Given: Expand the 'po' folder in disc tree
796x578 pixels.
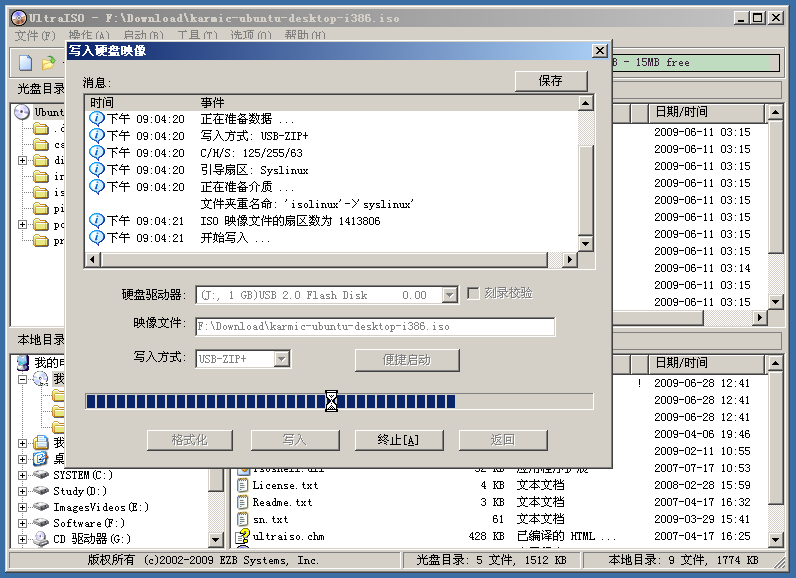Looking at the screenshot, I should [22, 224].
